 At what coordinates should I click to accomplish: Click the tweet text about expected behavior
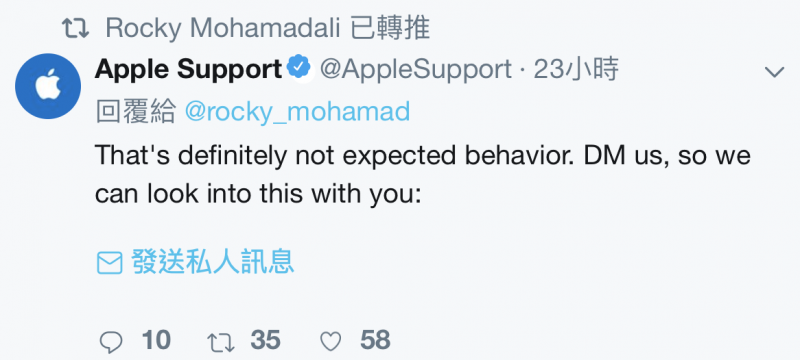tap(423, 174)
